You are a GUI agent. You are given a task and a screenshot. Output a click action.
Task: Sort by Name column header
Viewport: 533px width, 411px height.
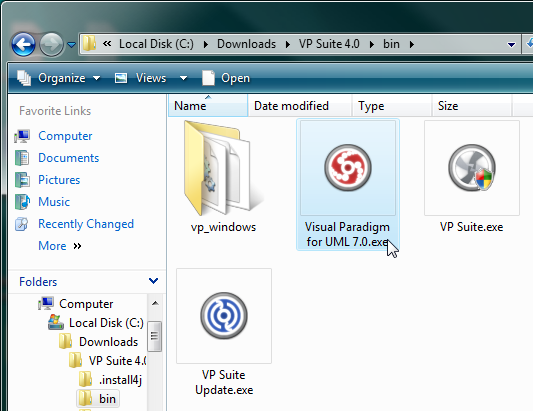pos(208,106)
